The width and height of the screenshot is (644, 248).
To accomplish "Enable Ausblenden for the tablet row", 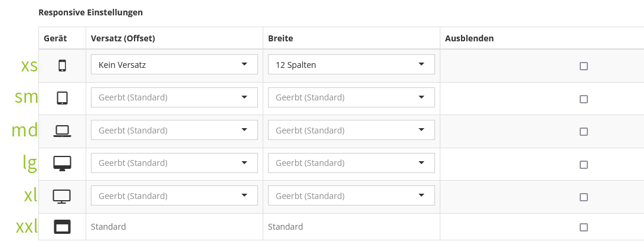I will tap(584, 99).
